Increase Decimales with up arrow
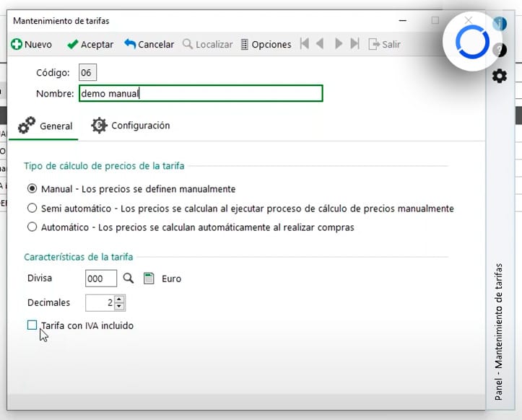The height and width of the screenshot is (420, 522). coord(119,299)
